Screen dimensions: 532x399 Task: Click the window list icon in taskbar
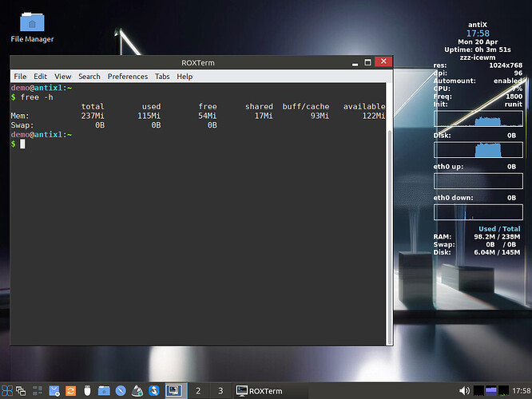coord(21,391)
